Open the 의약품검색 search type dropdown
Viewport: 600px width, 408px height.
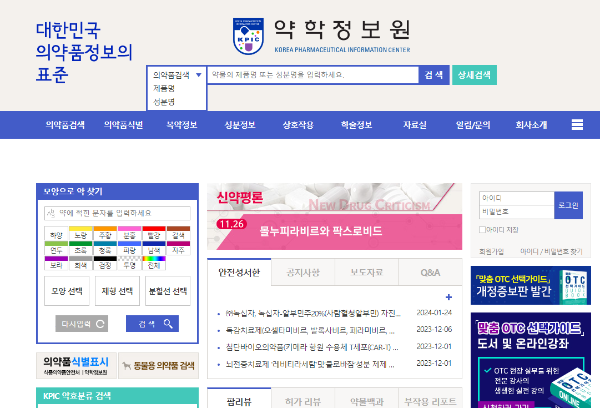tap(177, 75)
